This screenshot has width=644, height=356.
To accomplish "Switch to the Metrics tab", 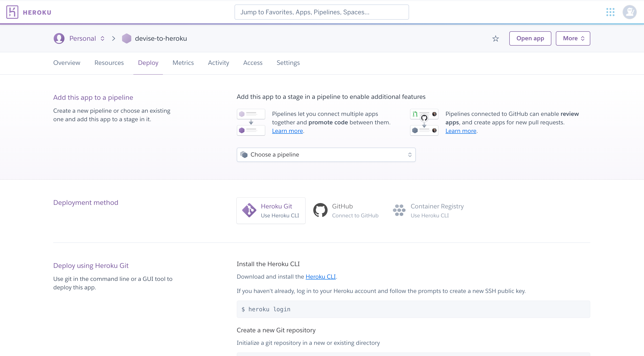I will (183, 63).
